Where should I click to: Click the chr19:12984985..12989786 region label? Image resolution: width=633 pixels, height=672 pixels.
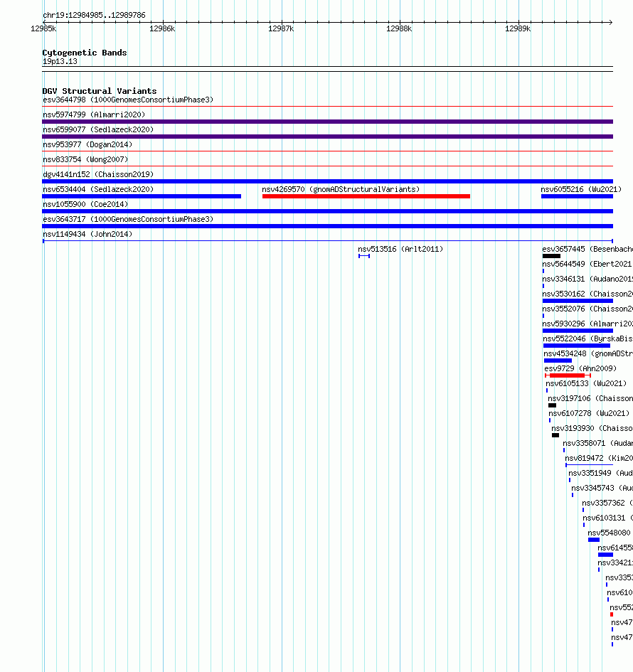(x=94, y=15)
